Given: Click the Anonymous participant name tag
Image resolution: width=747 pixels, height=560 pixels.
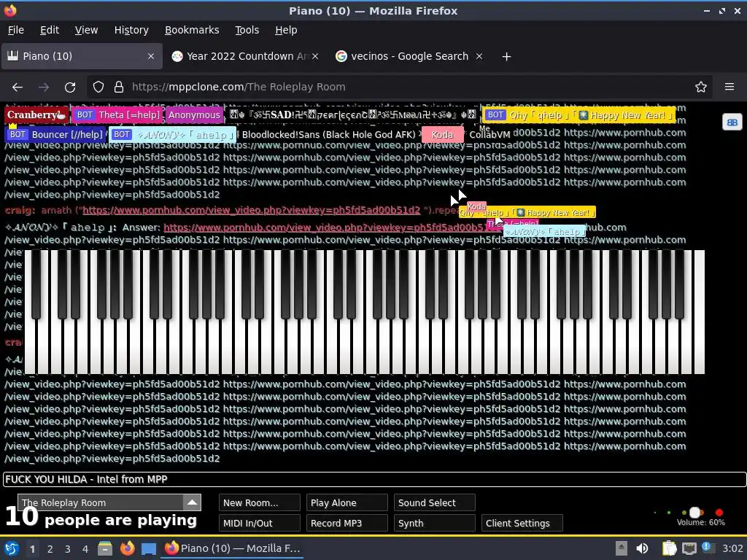Looking at the screenshot, I should [x=194, y=114].
